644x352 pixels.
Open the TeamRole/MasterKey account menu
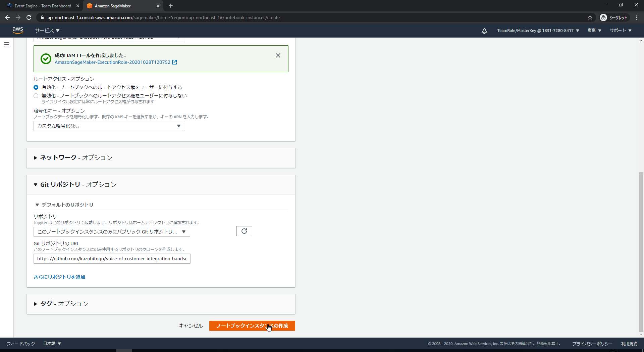(x=538, y=31)
